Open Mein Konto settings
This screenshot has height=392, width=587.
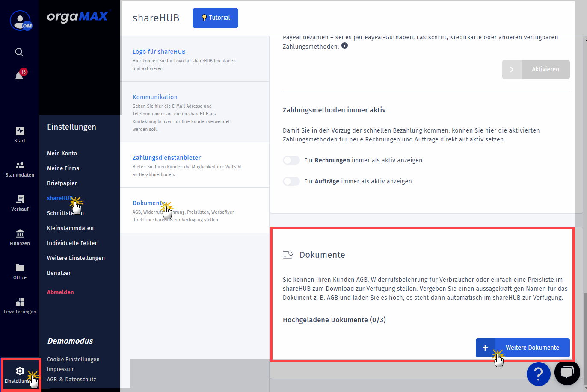point(62,153)
